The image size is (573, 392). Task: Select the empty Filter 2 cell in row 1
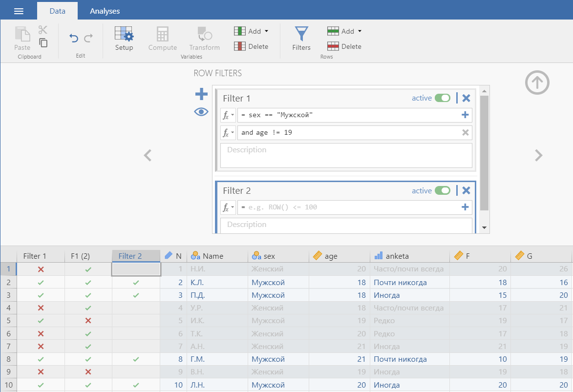point(136,269)
